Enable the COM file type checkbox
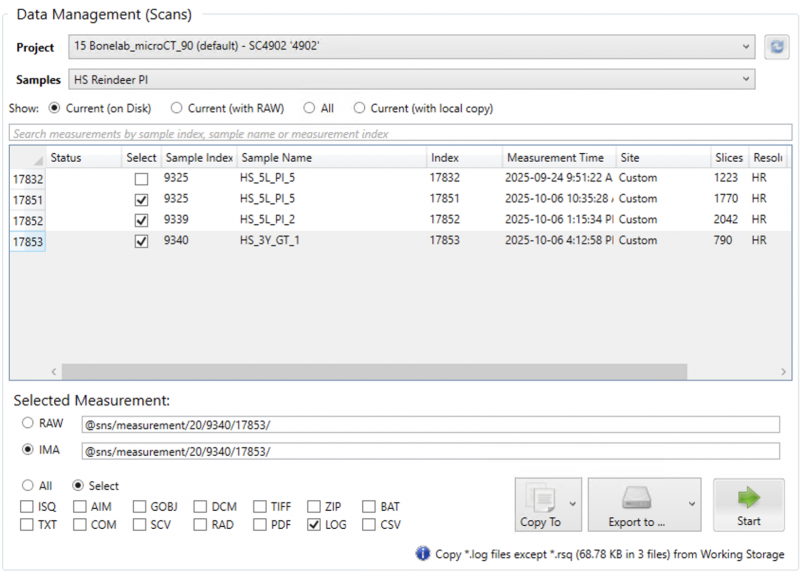 [80, 525]
